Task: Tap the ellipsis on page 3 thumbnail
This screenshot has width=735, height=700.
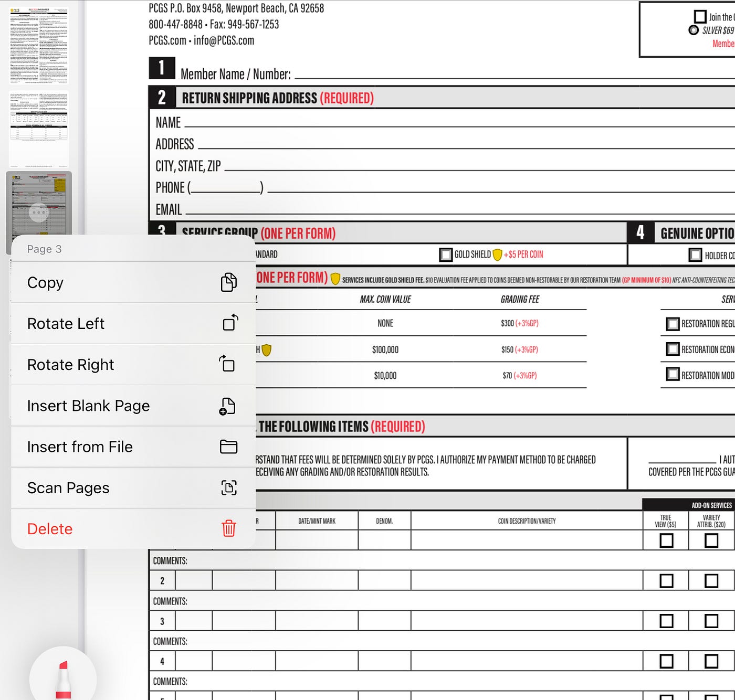Action: click(39, 213)
